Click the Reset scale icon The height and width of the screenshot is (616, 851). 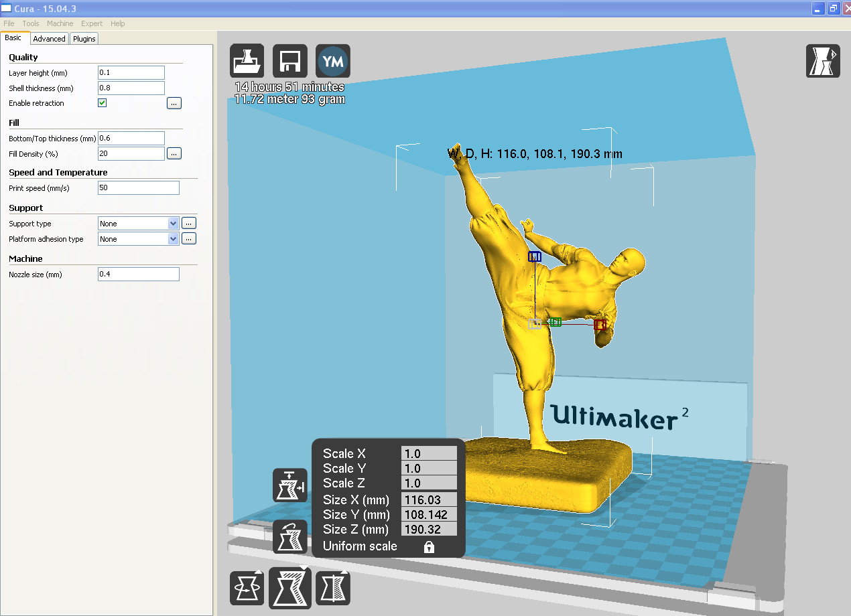click(x=290, y=536)
